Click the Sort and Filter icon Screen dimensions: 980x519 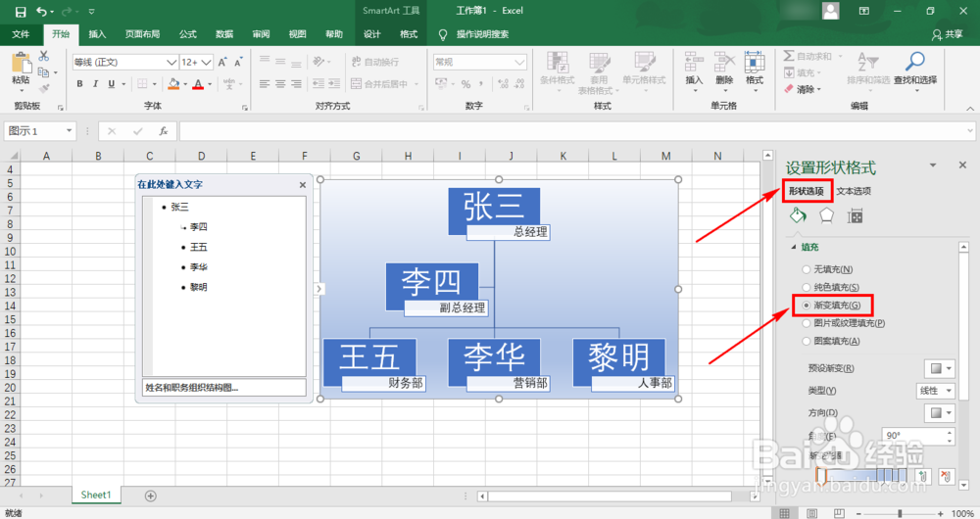click(868, 63)
